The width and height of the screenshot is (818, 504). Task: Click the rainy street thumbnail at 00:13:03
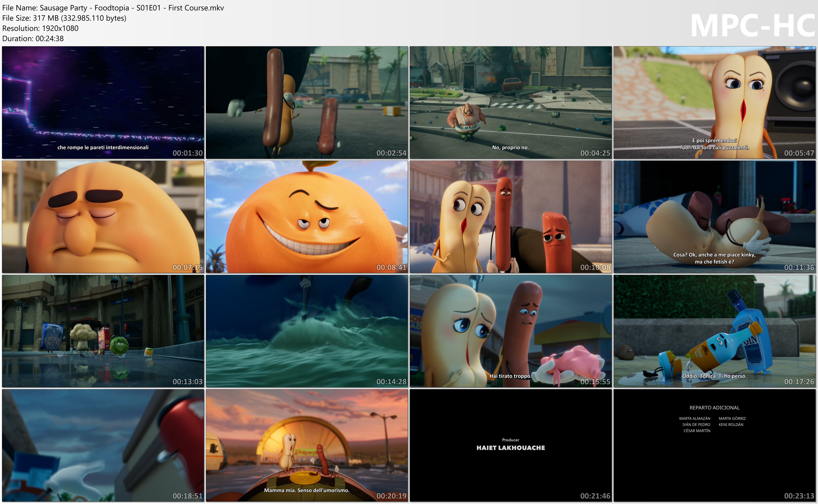coord(103,331)
